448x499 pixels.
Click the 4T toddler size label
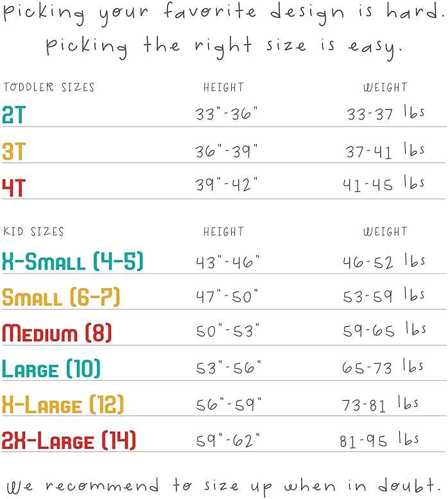click(14, 188)
